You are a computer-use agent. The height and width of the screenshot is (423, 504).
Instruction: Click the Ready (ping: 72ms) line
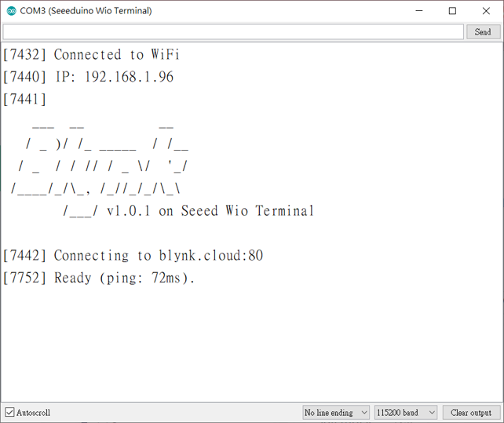pyautogui.click(x=99, y=278)
